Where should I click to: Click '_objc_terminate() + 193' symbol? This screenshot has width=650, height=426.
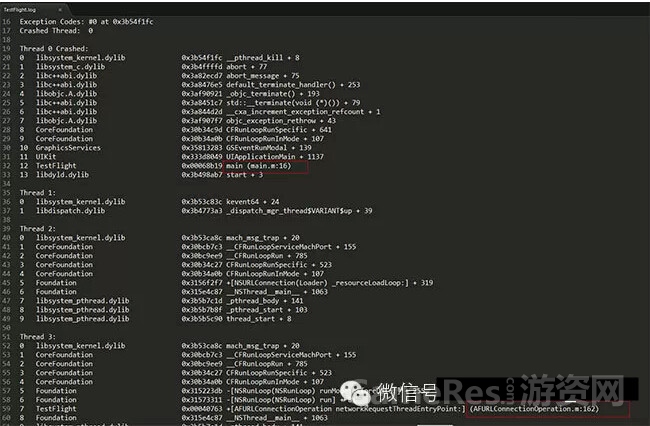pos(273,94)
